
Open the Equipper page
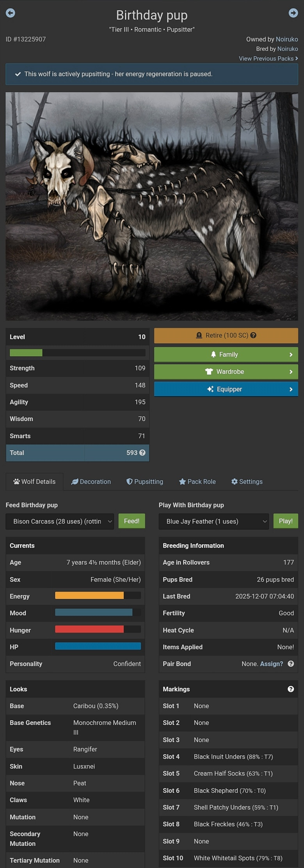(x=226, y=389)
